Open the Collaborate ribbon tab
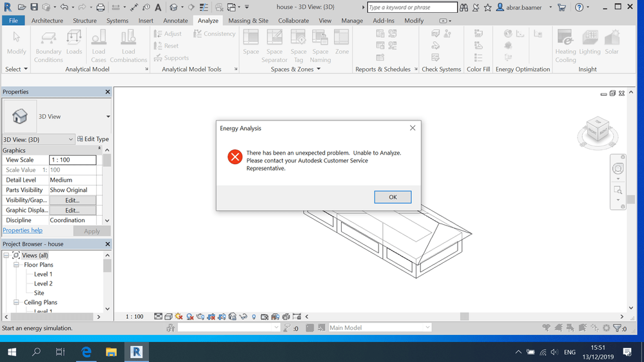 pos(293,21)
